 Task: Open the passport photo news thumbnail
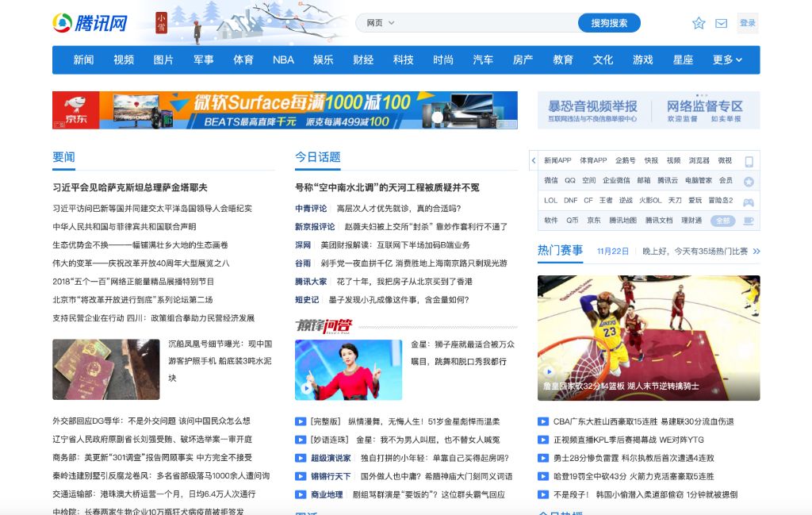click(106, 370)
